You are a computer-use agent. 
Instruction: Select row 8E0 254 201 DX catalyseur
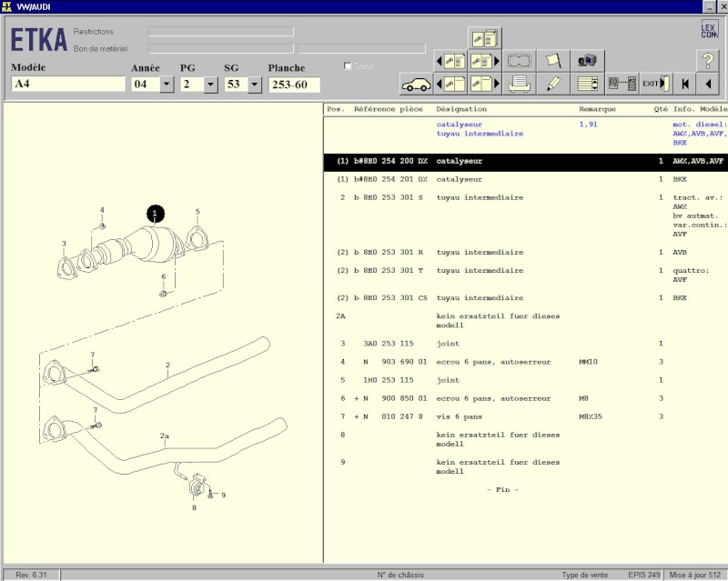click(526, 180)
